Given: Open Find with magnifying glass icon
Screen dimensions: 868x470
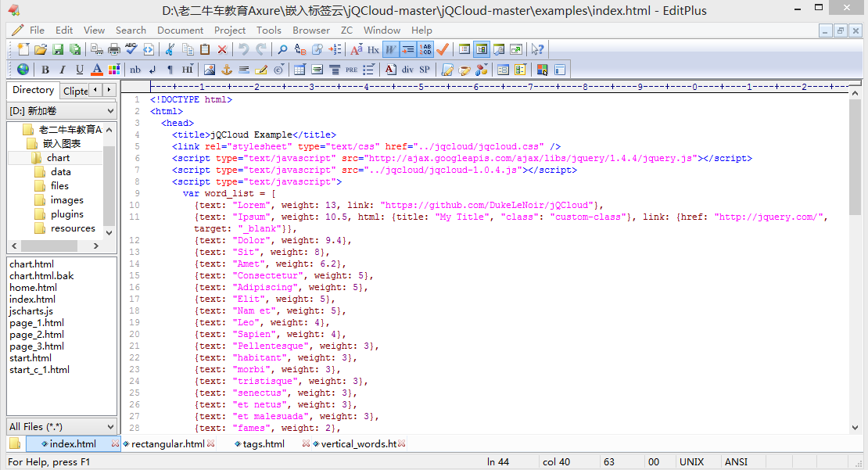Looking at the screenshot, I should 282,49.
